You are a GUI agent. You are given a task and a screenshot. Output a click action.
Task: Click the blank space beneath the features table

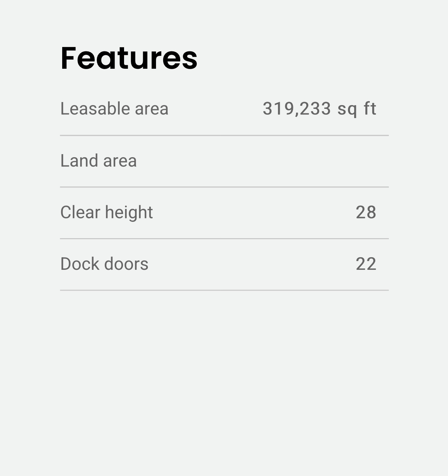click(224, 374)
